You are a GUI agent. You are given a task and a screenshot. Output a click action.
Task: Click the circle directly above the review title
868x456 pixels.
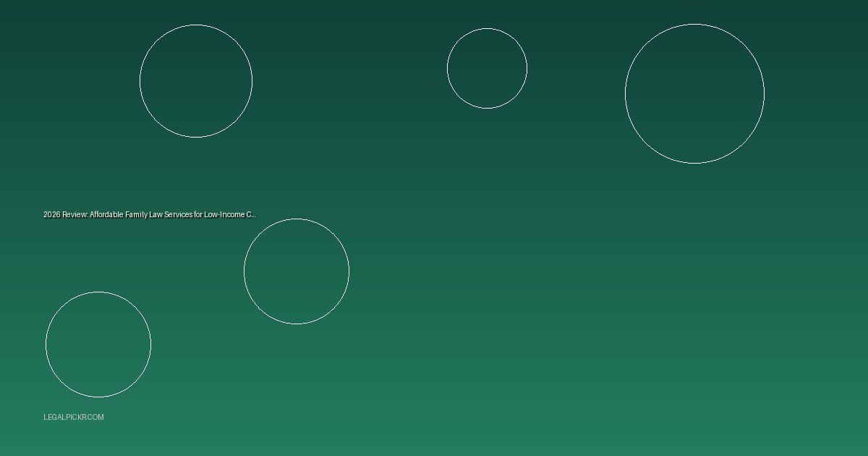[196, 81]
